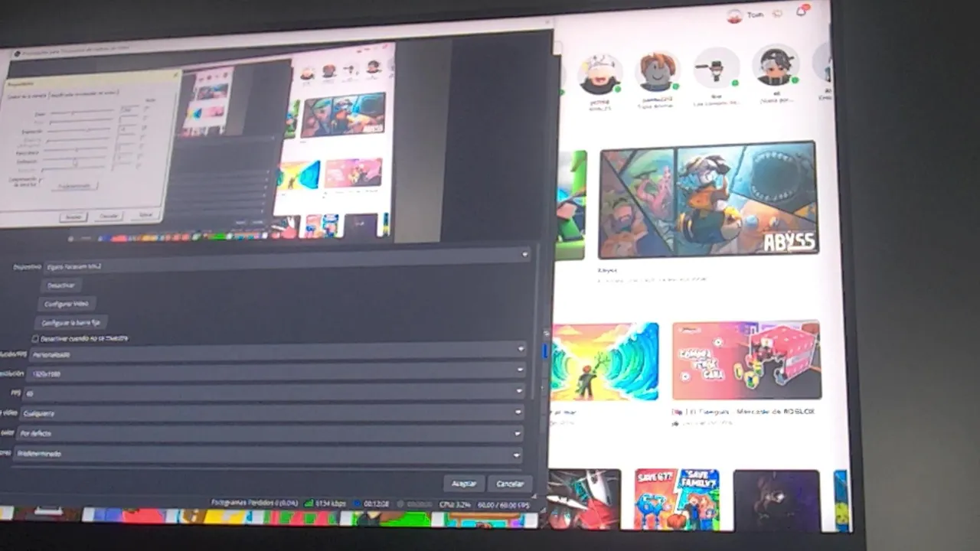980x551 pixels.
Task: Open the giant wave game thumbnail
Action: click(x=604, y=362)
